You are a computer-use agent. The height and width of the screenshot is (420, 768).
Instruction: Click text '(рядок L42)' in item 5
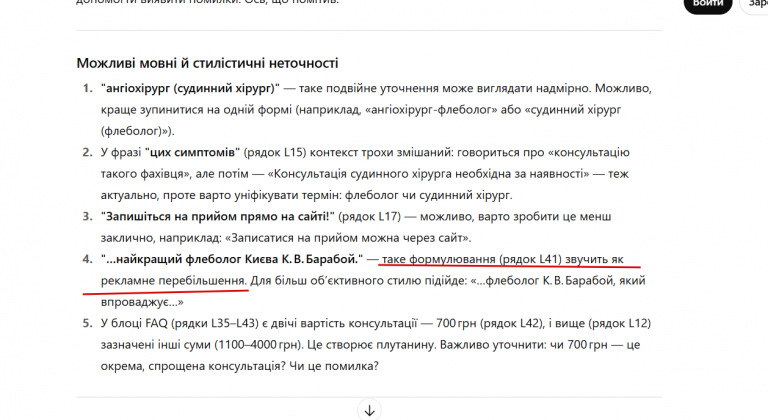pyautogui.click(x=512, y=323)
